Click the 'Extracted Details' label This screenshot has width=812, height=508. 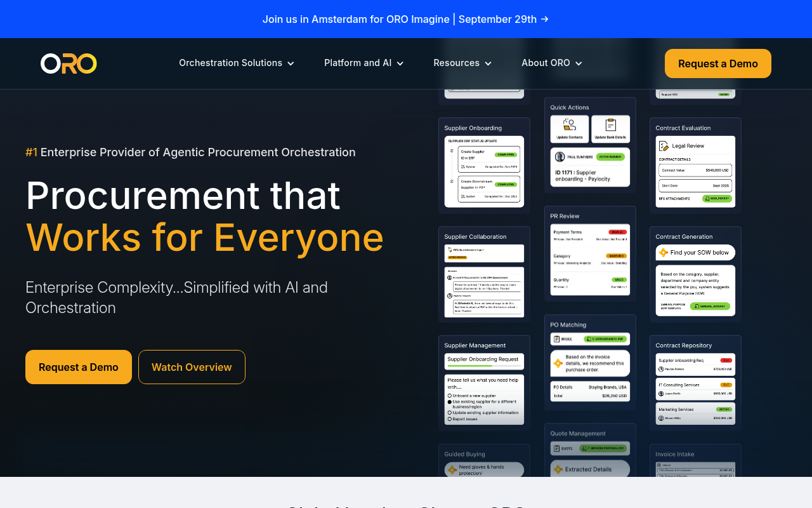click(x=588, y=469)
